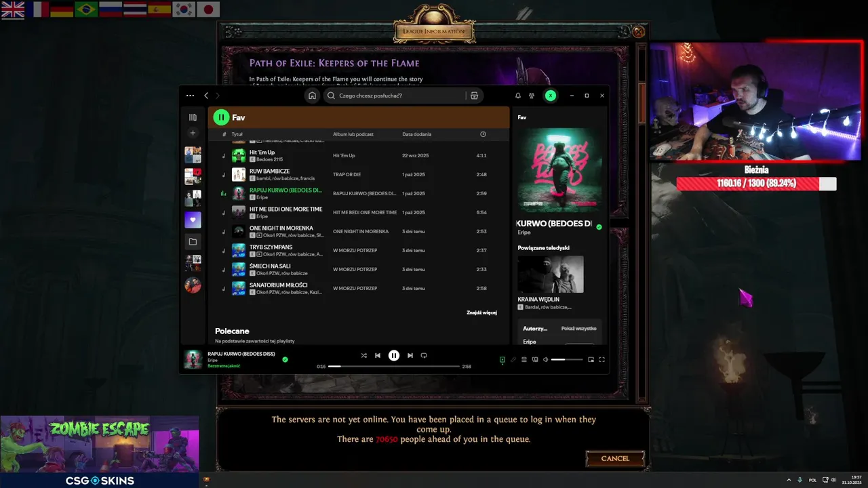Select TRYB SZYMPANS track

(x=271, y=247)
